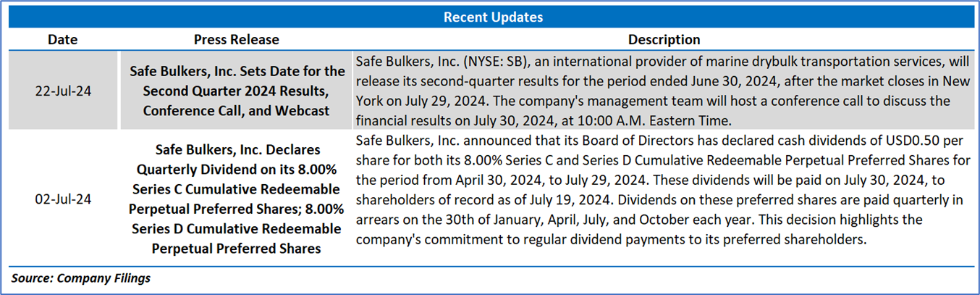The image size is (980, 295).
Task: Click the Recent Updates title banner
Action: coord(493,17)
